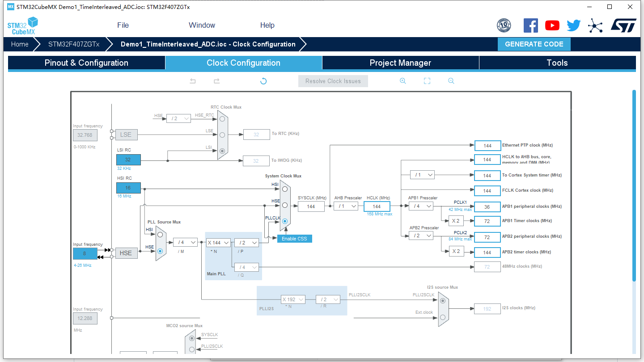Select HSE in PLL Source Mux

[160, 251]
